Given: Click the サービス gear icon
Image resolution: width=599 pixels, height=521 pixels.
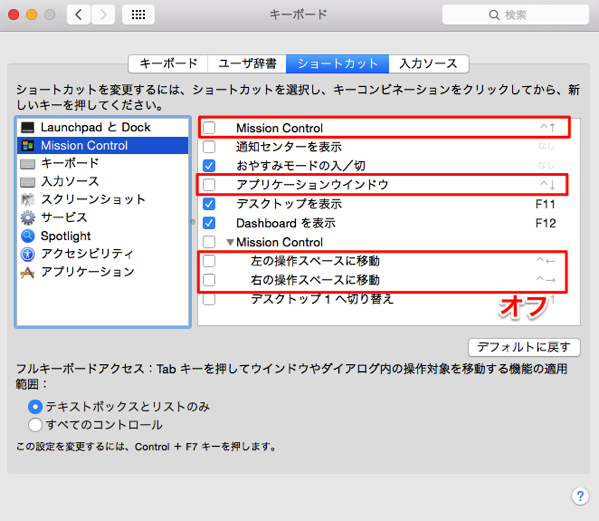Looking at the screenshot, I should tap(28, 218).
